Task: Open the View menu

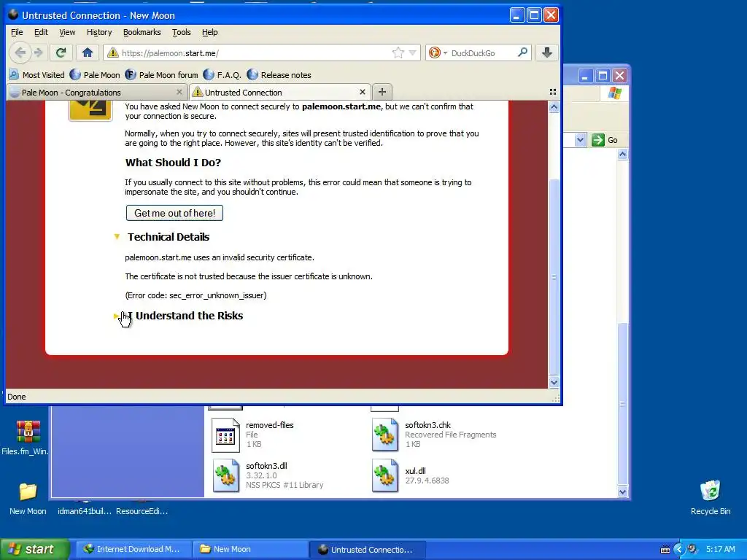Action: 67,32
